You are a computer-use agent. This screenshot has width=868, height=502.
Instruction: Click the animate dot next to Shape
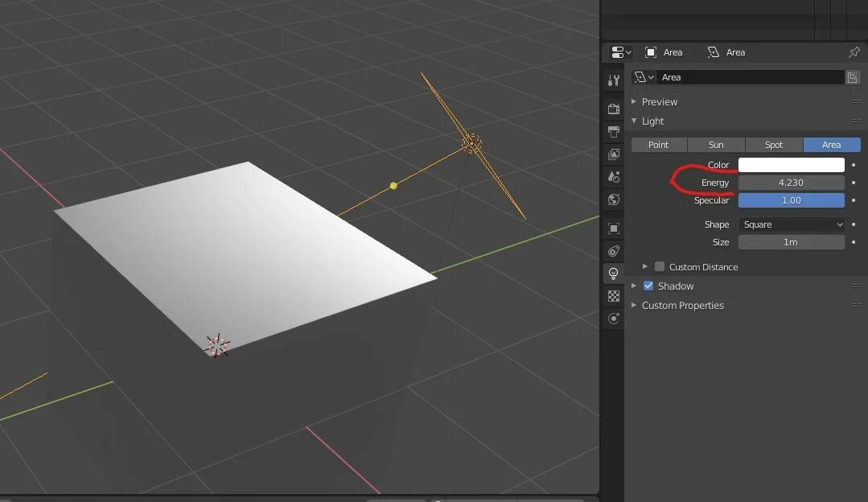(854, 224)
